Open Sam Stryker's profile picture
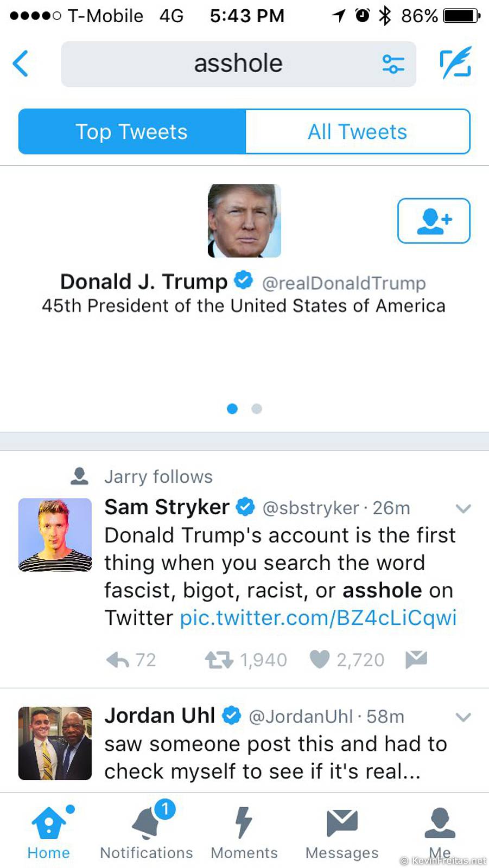489x868 pixels. 55,535
